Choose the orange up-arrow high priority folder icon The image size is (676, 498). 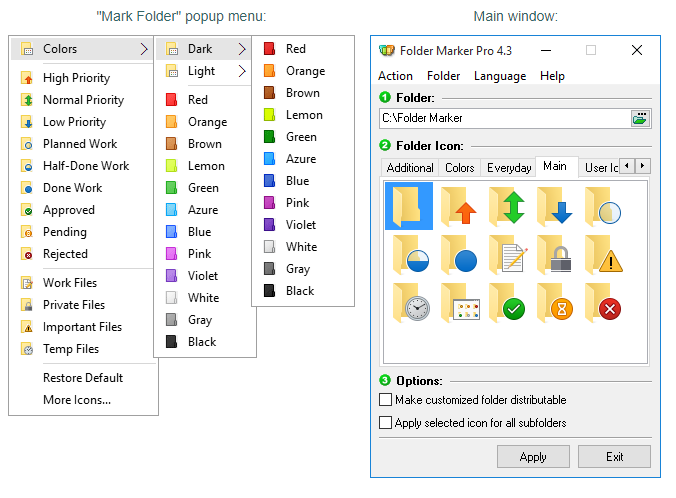point(458,206)
